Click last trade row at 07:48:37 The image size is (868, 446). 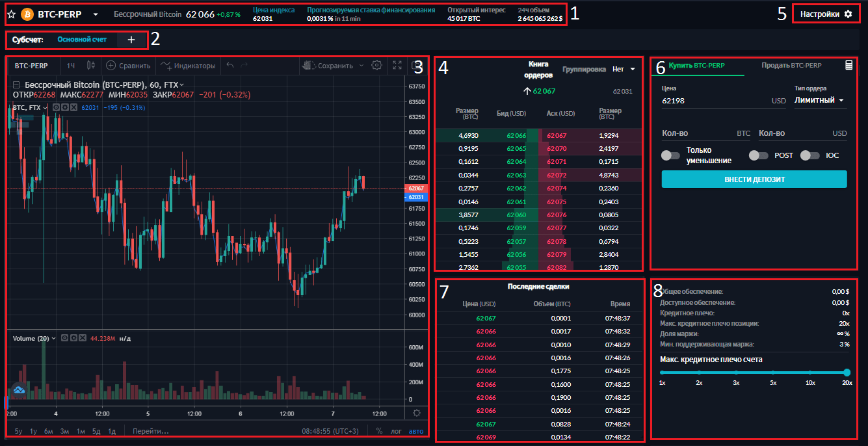[x=540, y=318]
